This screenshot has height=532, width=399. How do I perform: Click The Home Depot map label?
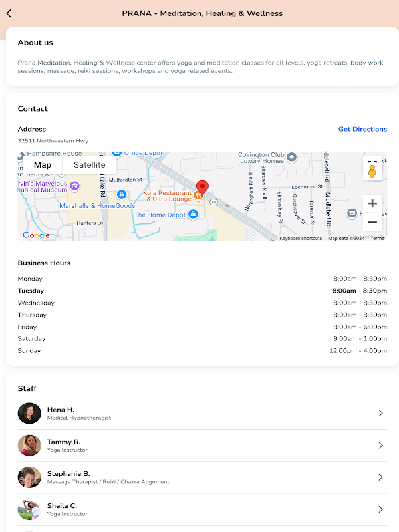pyautogui.click(x=160, y=215)
